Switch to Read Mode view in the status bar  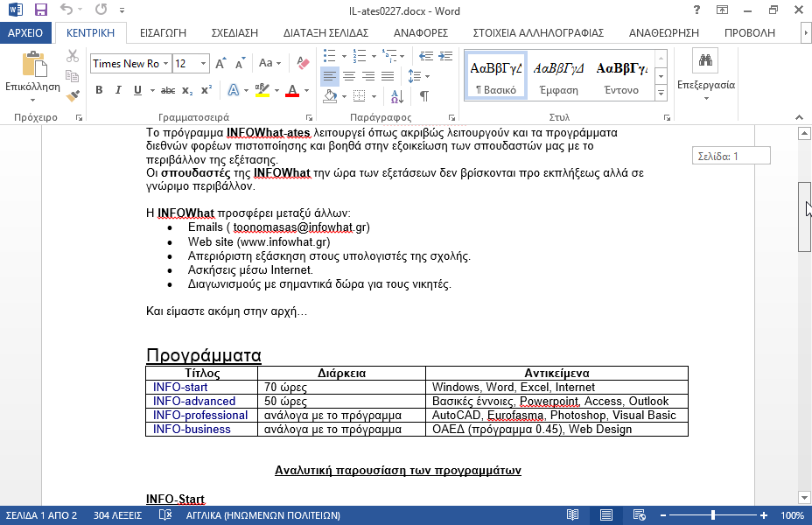pos(572,515)
